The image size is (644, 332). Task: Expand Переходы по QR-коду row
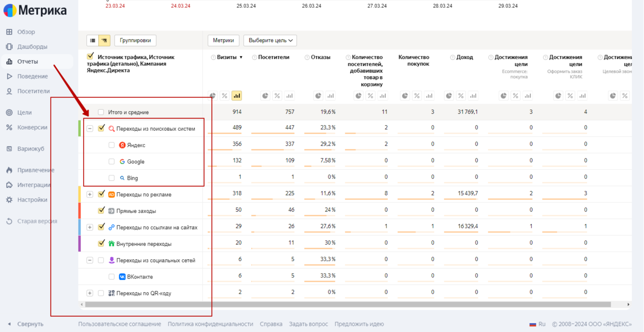tap(90, 293)
